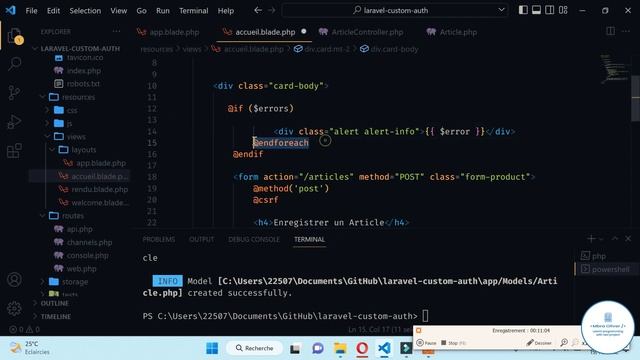Open the Terminal menu
Screen dimensions: 640x360
[x=193, y=11]
